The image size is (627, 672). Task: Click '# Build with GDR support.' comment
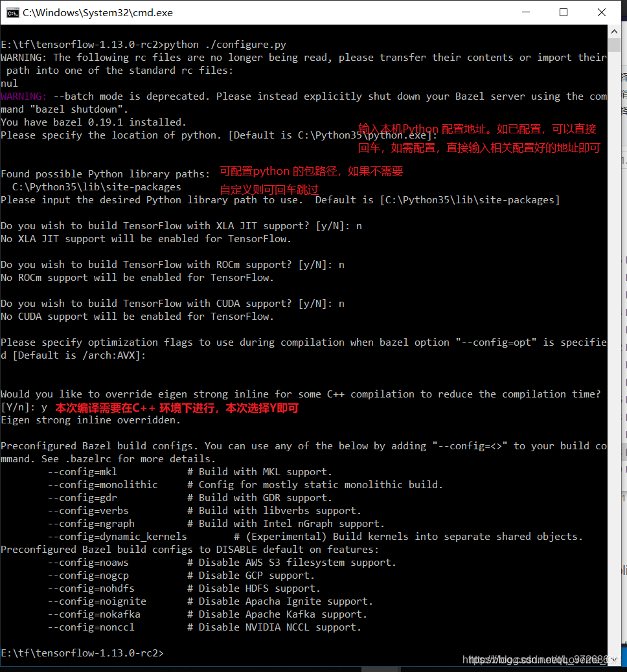point(260,498)
